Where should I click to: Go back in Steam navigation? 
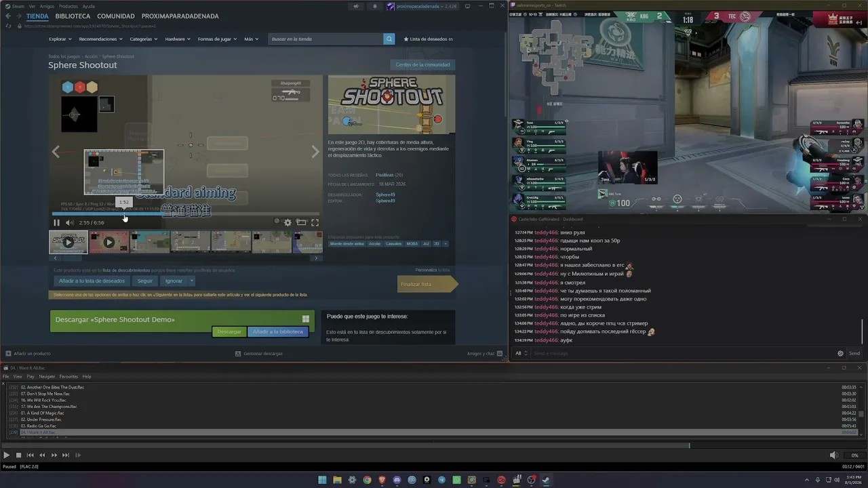click(x=8, y=16)
